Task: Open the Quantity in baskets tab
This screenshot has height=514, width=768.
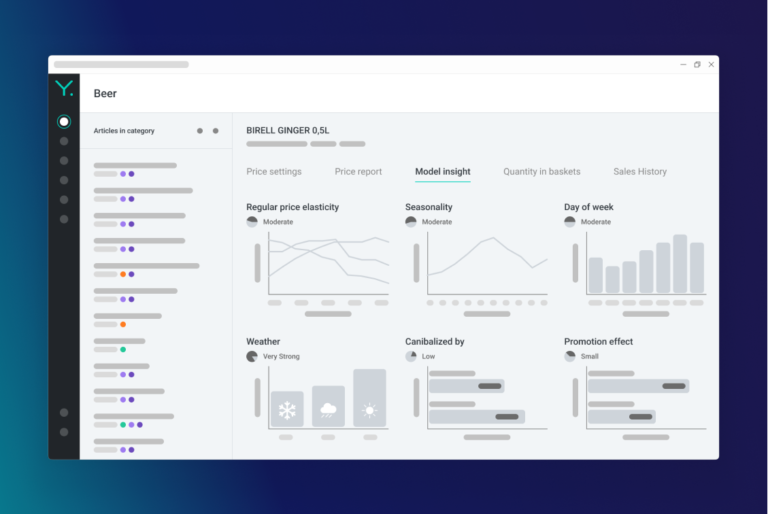Action: point(542,171)
